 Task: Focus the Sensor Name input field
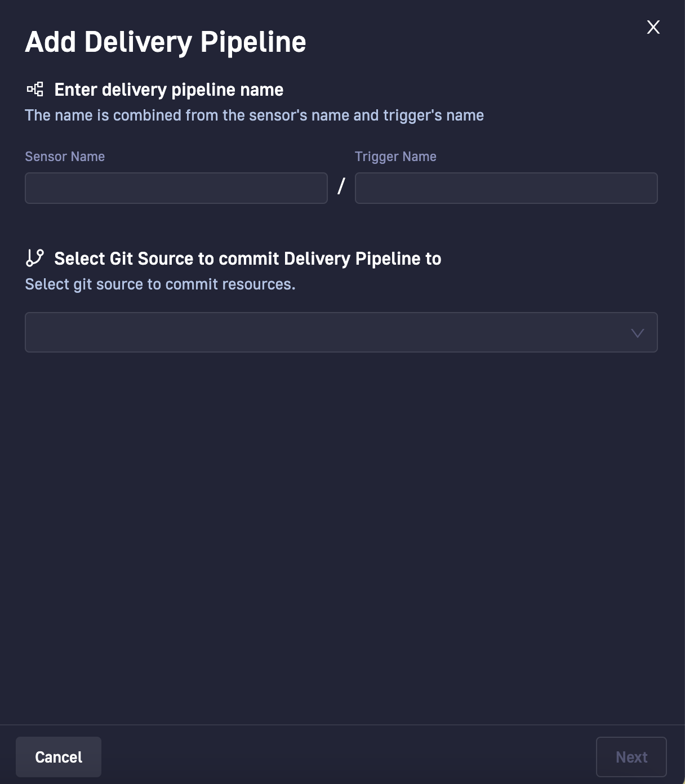click(x=176, y=188)
